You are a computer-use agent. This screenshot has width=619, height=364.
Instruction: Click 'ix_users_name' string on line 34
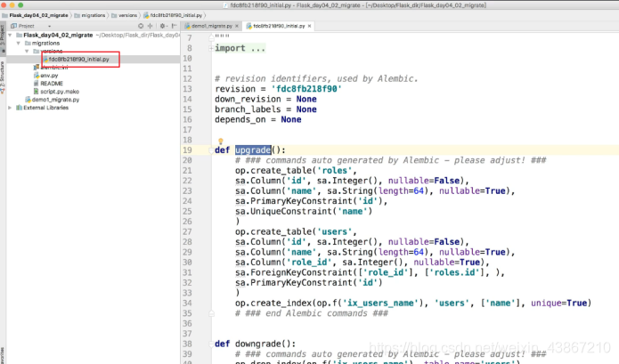(x=380, y=303)
